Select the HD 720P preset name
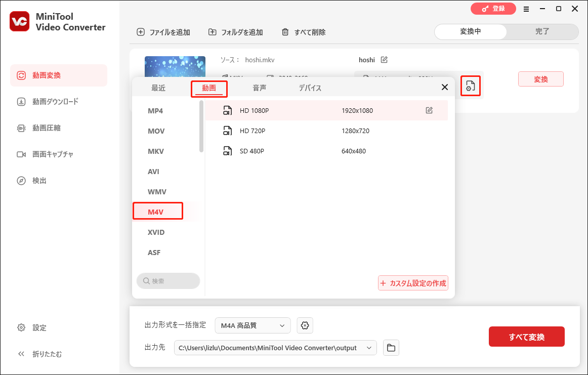The image size is (588, 375). pos(253,131)
